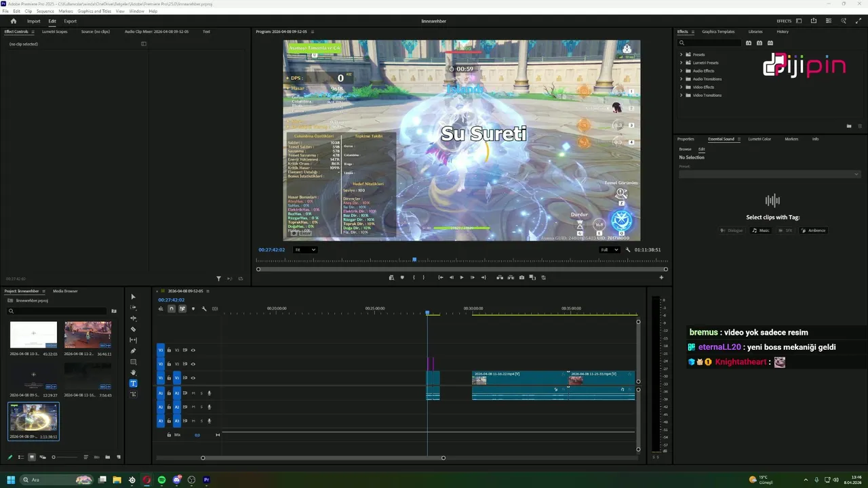The width and height of the screenshot is (868, 488).
Task: Click Lift button in Program Monitor
Action: pos(500,277)
